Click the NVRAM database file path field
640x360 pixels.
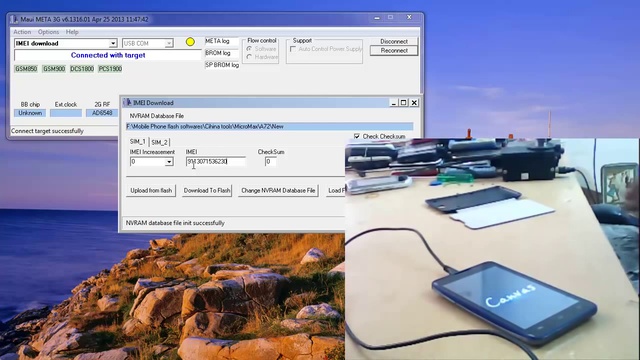pyautogui.click(x=269, y=127)
